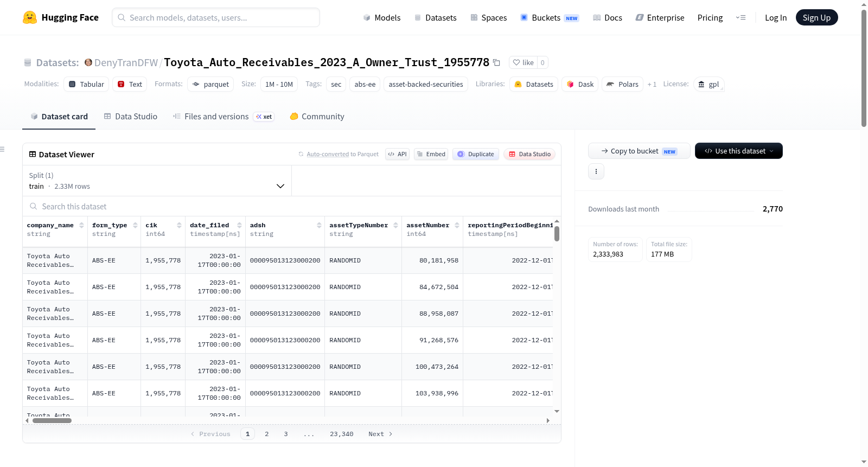Open the Use this dataset dropdown

click(x=739, y=151)
